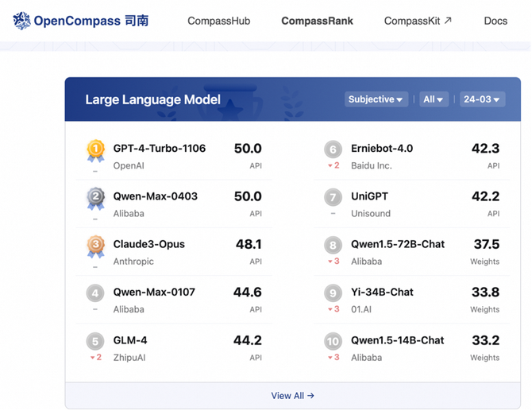Screen dimensions: 532x411
Task: Open Qwen-Max-0107 model entry
Action: pos(154,292)
